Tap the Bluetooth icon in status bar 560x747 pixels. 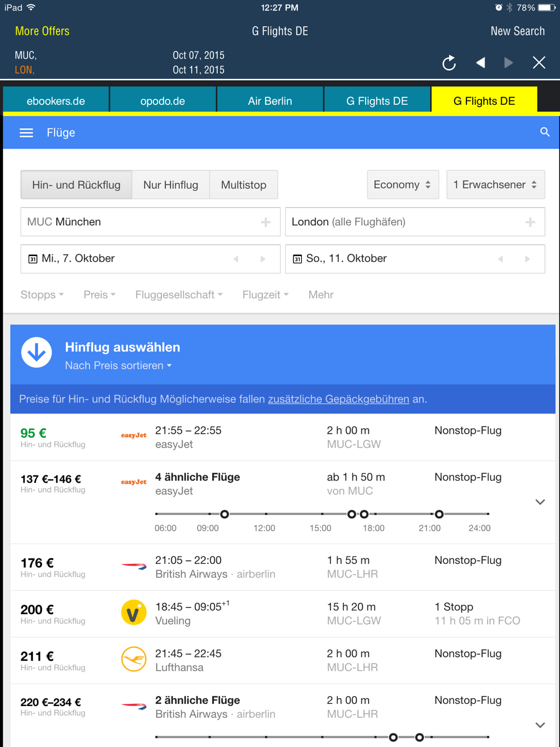(x=510, y=8)
